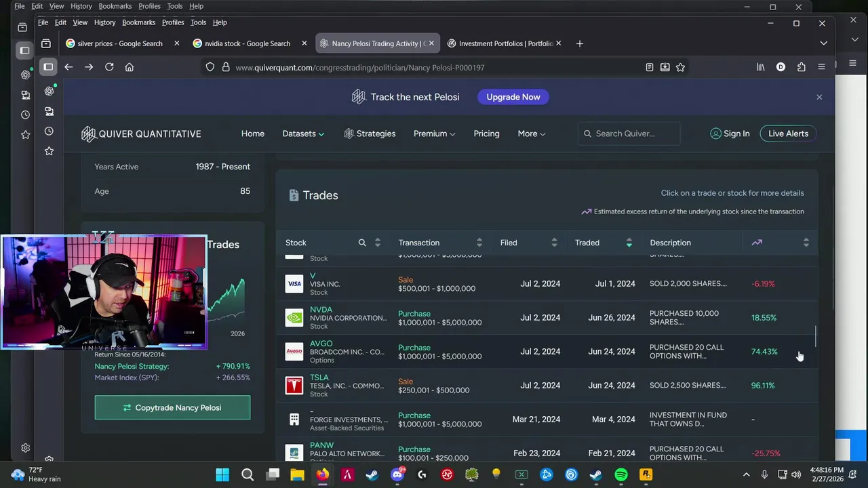
Task: Open the list all tabs chevron
Action: pyautogui.click(x=823, y=43)
